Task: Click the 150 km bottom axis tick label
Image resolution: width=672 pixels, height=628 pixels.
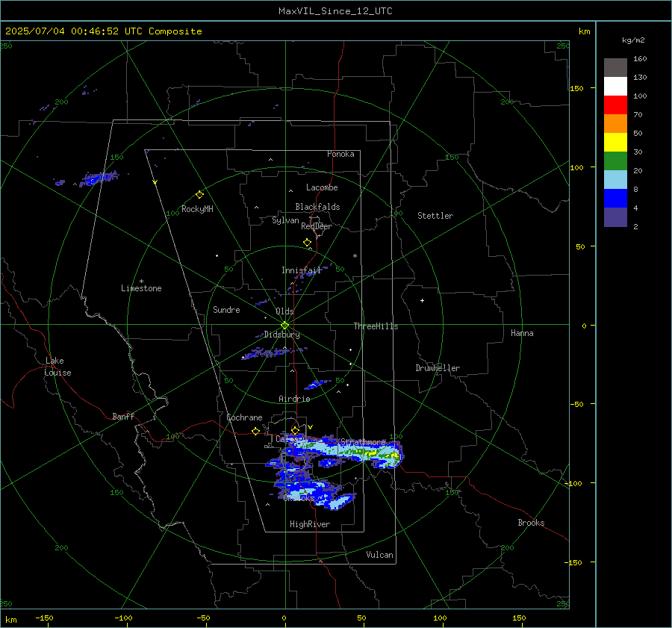Action: 519,618
